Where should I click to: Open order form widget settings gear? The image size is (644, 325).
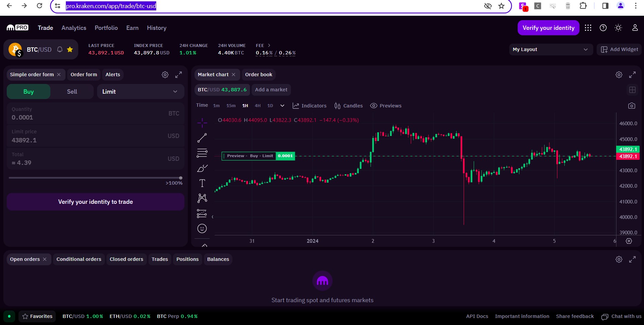coord(165,75)
